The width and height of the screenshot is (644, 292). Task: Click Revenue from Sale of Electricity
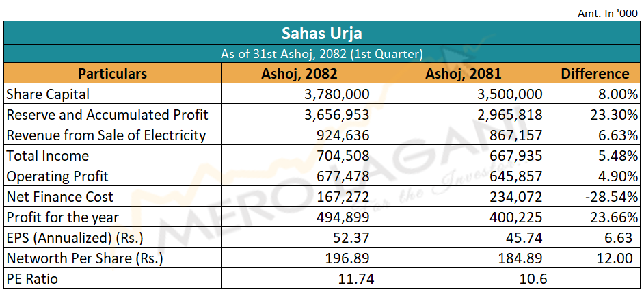106,135
